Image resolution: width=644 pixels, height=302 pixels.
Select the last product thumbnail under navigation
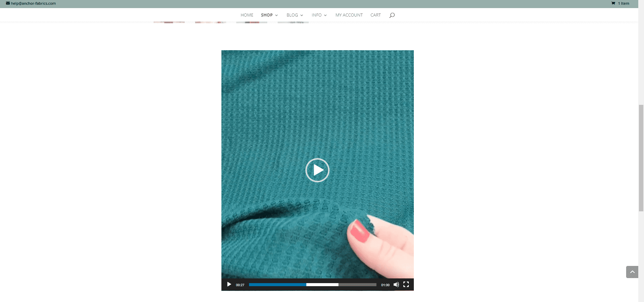(293, 22)
